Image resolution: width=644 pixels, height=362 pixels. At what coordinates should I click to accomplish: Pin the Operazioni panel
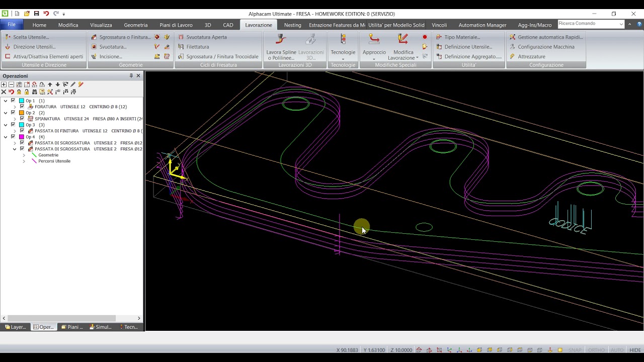[x=131, y=75]
